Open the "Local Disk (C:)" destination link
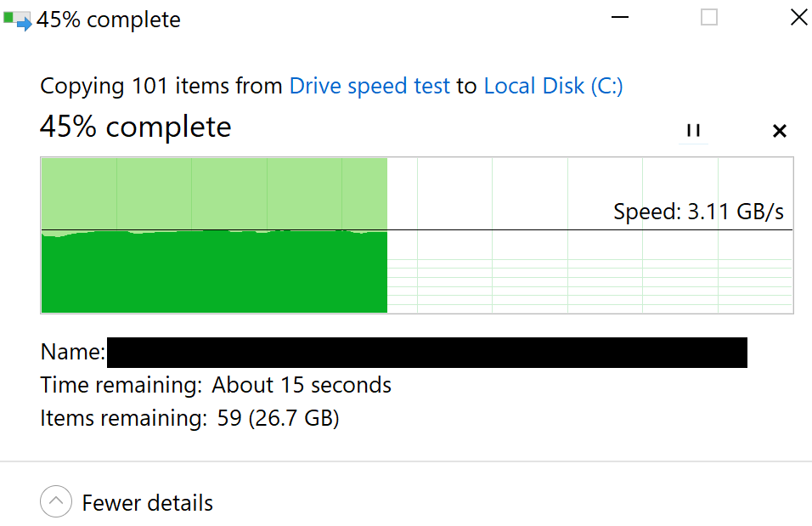This screenshot has width=812, height=526. pyautogui.click(x=553, y=86)
